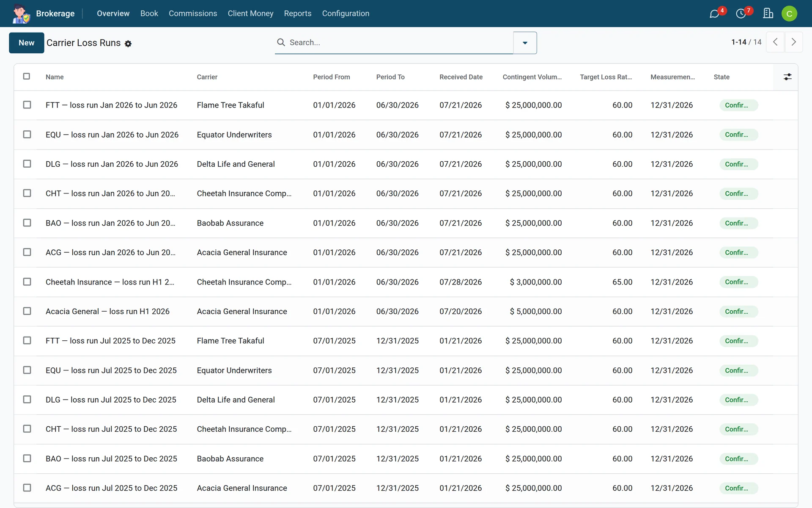Click the Confirmed badge of the first row

738,105
